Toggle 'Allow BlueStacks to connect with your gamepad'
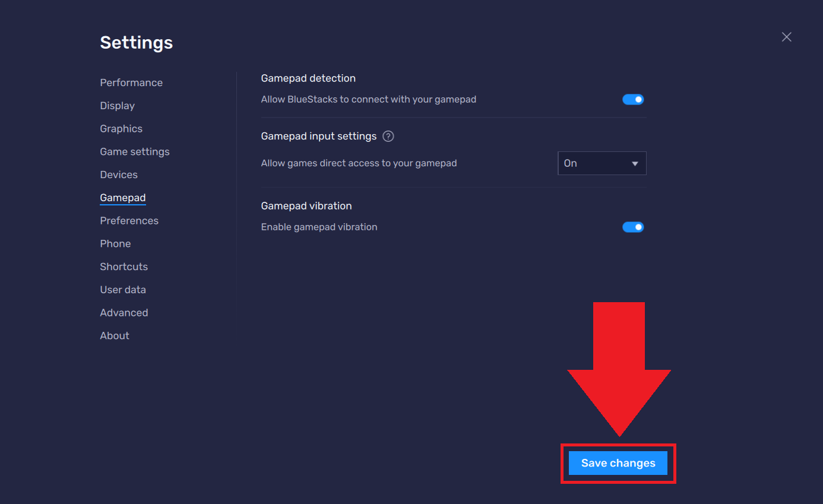Screen dimensions: 823x504 [633, 99]
